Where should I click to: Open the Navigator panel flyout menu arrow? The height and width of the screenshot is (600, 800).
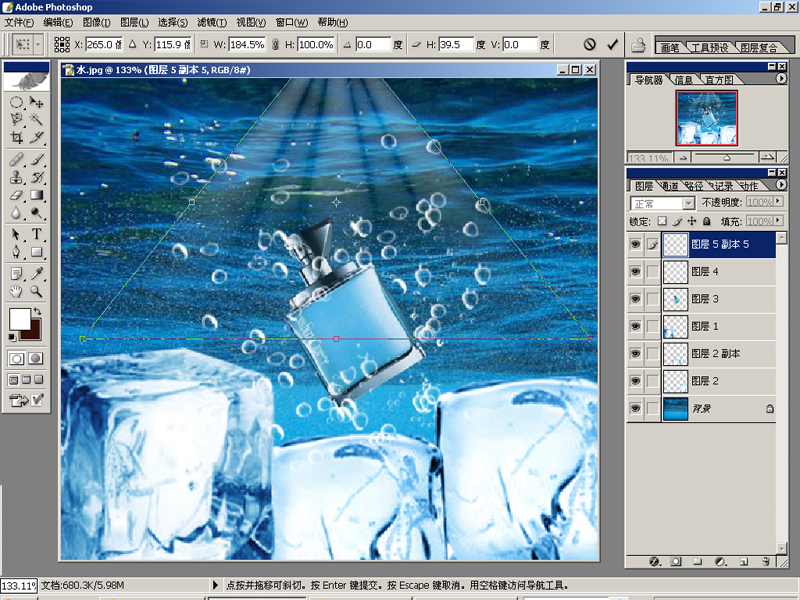(781, 79)
